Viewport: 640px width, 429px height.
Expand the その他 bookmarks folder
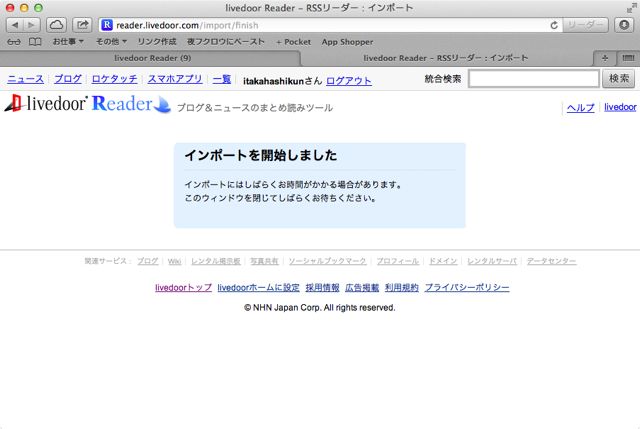[x=111, y=42]
